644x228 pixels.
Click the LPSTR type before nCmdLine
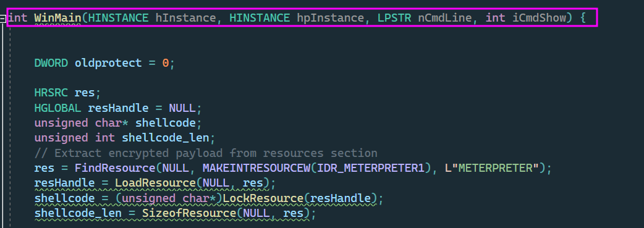[x=394, y=18]
